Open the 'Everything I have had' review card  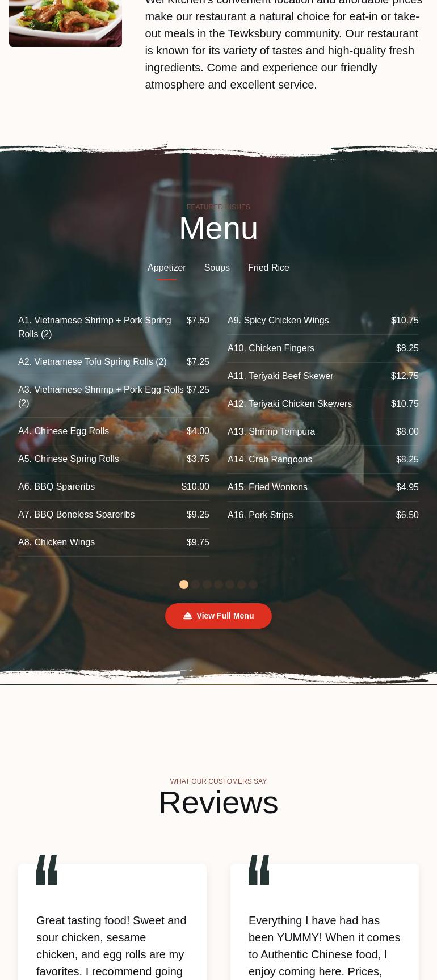point(325,922)
